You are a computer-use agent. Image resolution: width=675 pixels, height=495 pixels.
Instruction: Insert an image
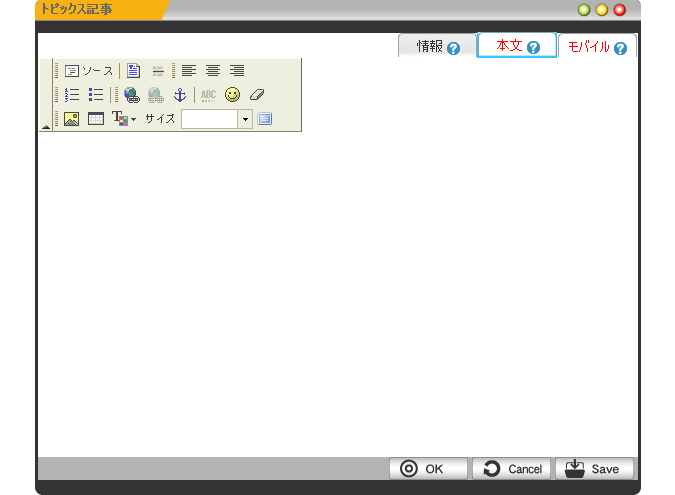pos(71,119)
